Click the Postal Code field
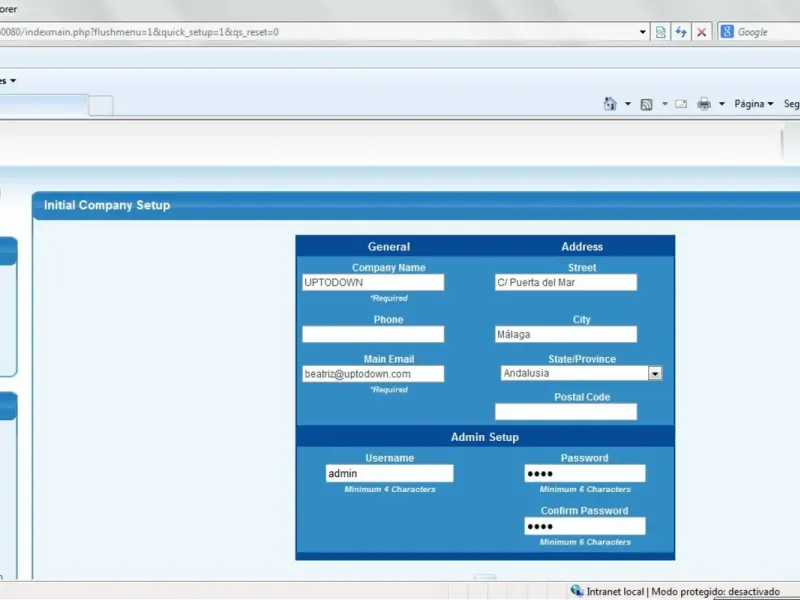 click(x=566, y=412)
